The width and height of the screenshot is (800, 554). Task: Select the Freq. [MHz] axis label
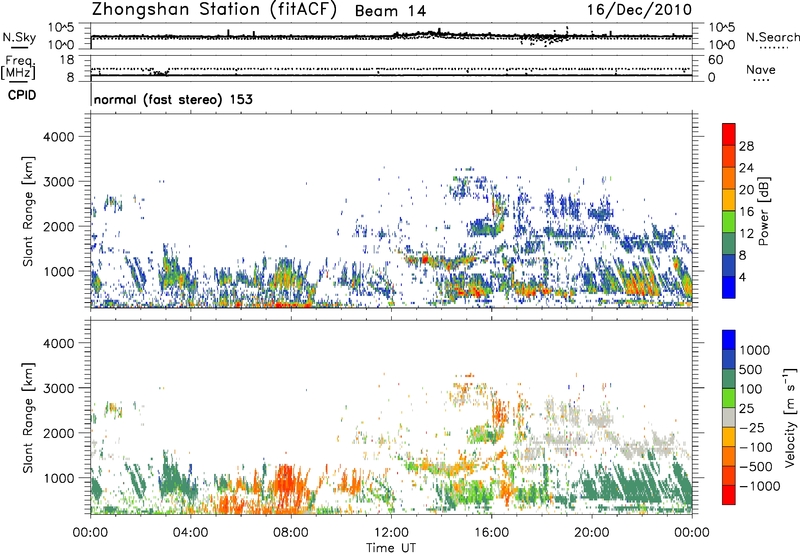pyautogui.click(x=18, y=67)
